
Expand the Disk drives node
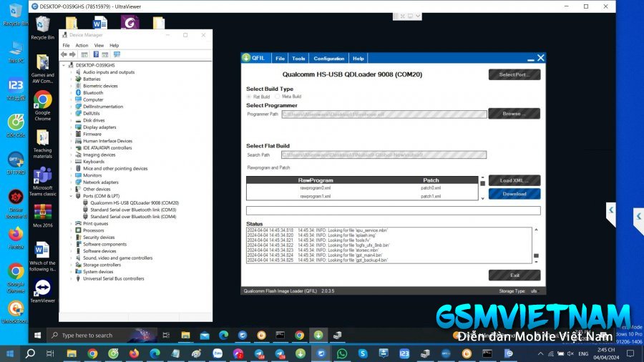tap(71, 120)
